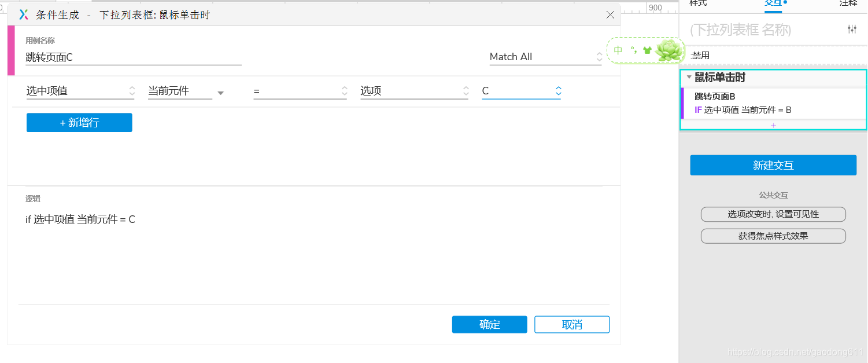Open the widget style settings sliders icon
Screen dimensions: 868x363
click(852, 30)
